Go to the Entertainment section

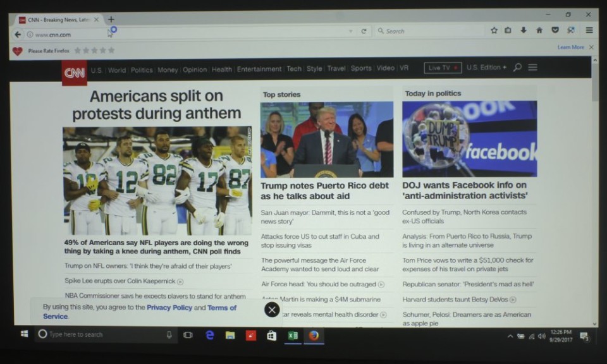[259, 70]
